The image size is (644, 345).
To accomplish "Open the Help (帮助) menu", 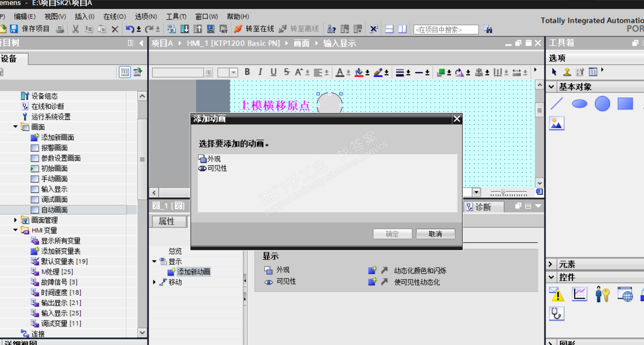I will point(238,16).
